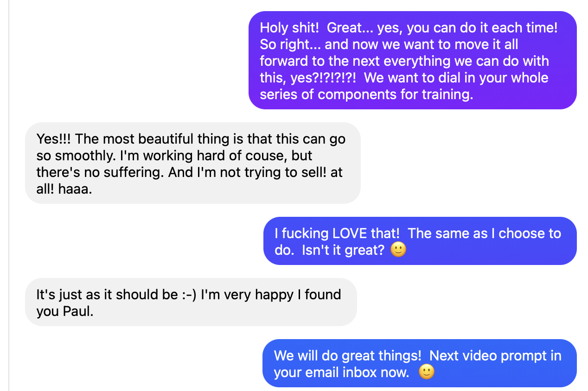
Task: Click the "The same as I choose to" message bubble
Action: tap(420, 241)
